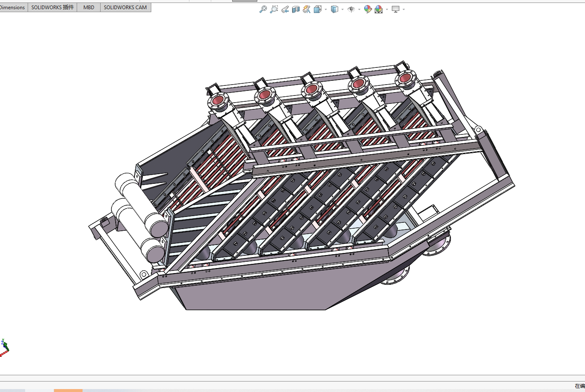This screenshot has height=392, width=585.
Task: Open the SOLIDWORKS CAM tab
Action: [125, 8]
